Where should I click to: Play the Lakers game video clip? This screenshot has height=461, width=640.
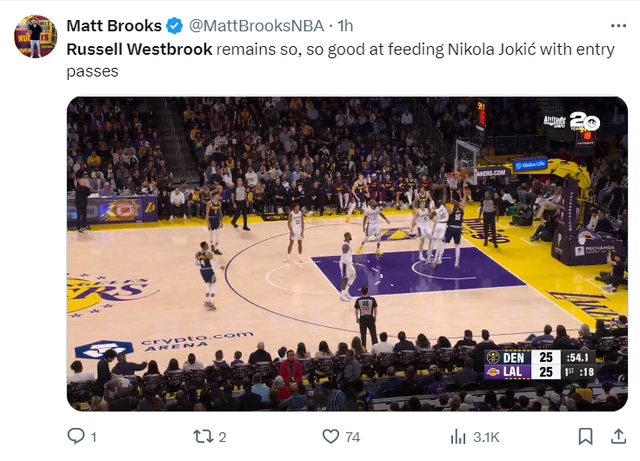pos(347,254)
